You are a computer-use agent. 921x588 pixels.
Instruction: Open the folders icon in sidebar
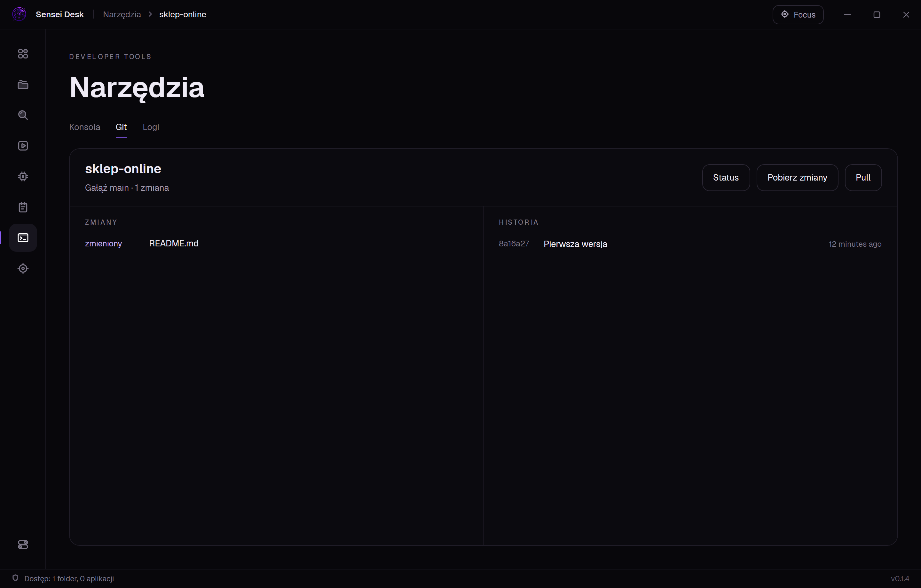coord(23,84)
